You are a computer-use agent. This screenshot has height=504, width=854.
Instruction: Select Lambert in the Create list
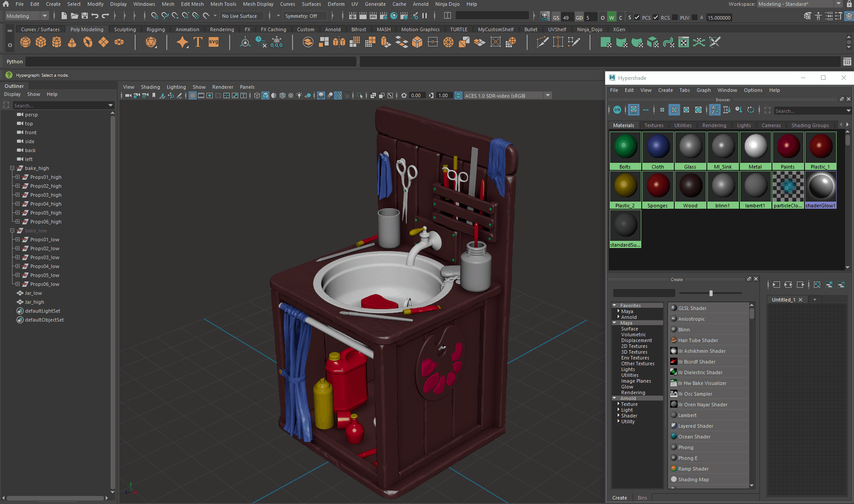pyautogui.click(x=687, y=415)
